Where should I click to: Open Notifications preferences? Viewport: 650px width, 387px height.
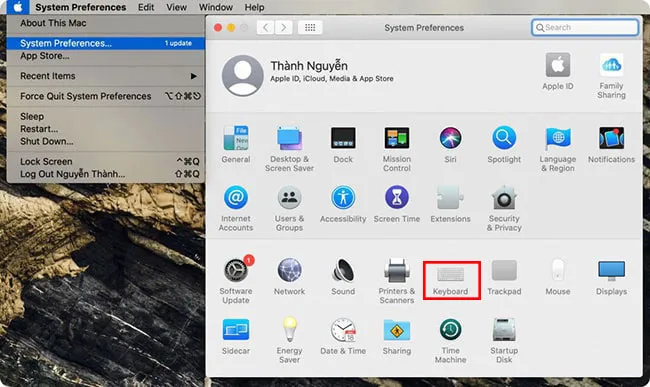[x=611, y=144]
